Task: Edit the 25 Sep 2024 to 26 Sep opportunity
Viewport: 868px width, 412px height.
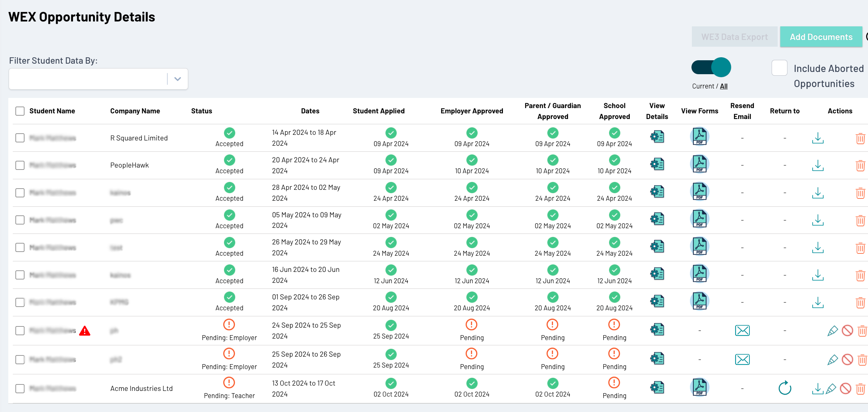Action: click(832, 360)
